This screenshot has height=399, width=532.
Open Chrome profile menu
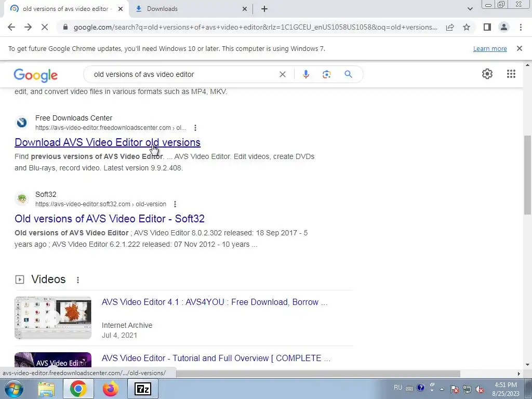click(x=504, y=27)
